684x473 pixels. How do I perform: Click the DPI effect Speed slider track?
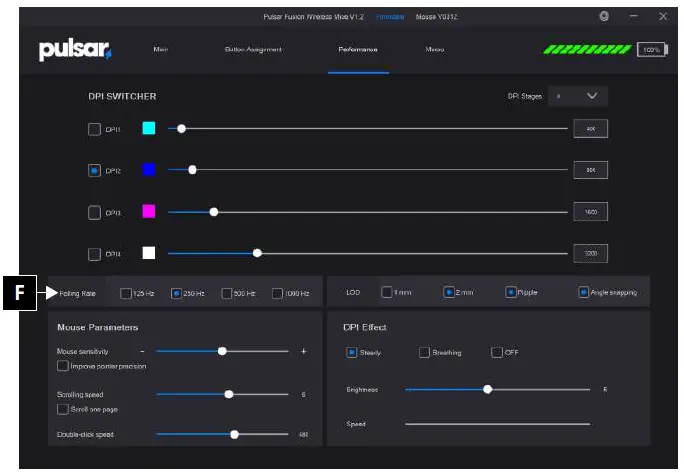tap(497, 424)
